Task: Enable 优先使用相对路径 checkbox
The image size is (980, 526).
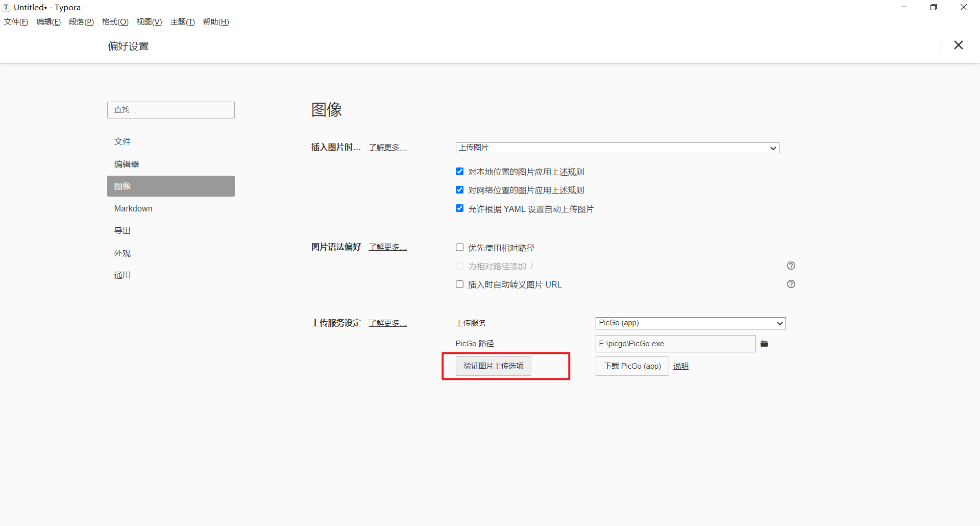Action: click(459, 248)
